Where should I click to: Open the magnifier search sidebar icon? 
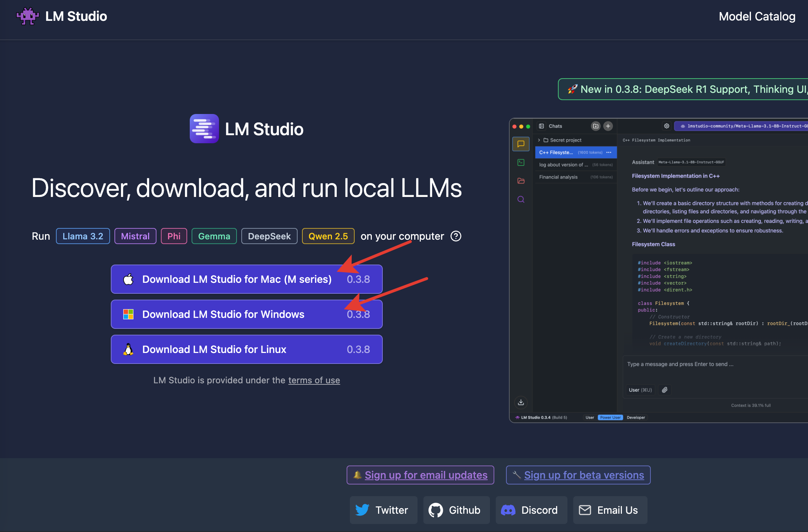click(x=521, y=199)
